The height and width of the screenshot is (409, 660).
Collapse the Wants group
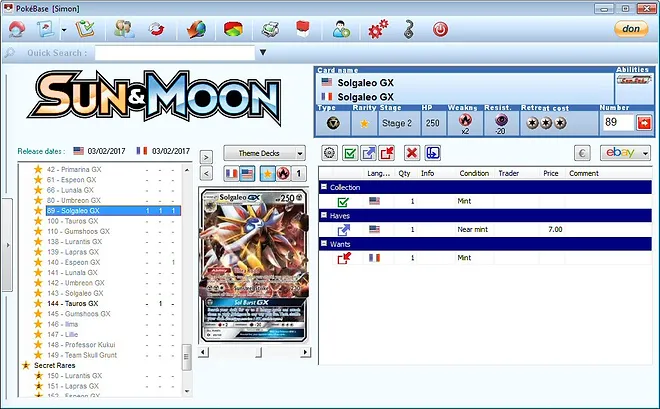click(x=324, y=243)
